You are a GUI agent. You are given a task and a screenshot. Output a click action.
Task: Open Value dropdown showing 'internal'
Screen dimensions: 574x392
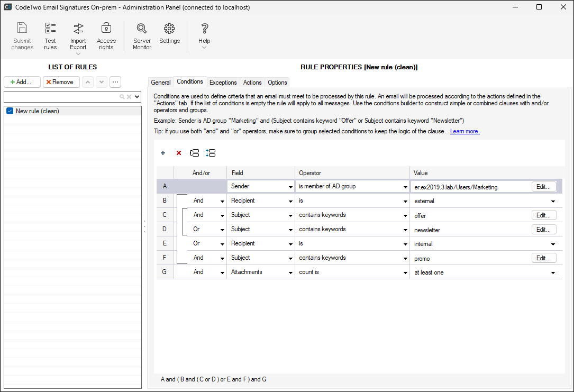point(553,244)
